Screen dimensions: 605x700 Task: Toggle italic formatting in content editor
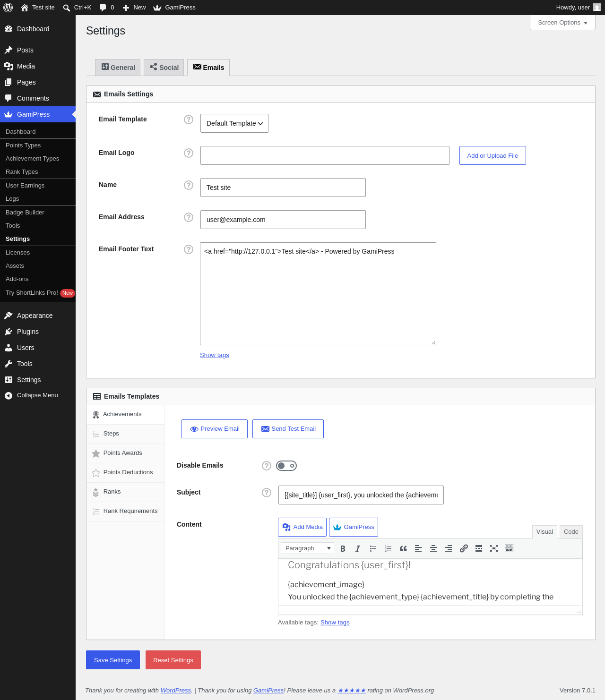click(358, 548)
